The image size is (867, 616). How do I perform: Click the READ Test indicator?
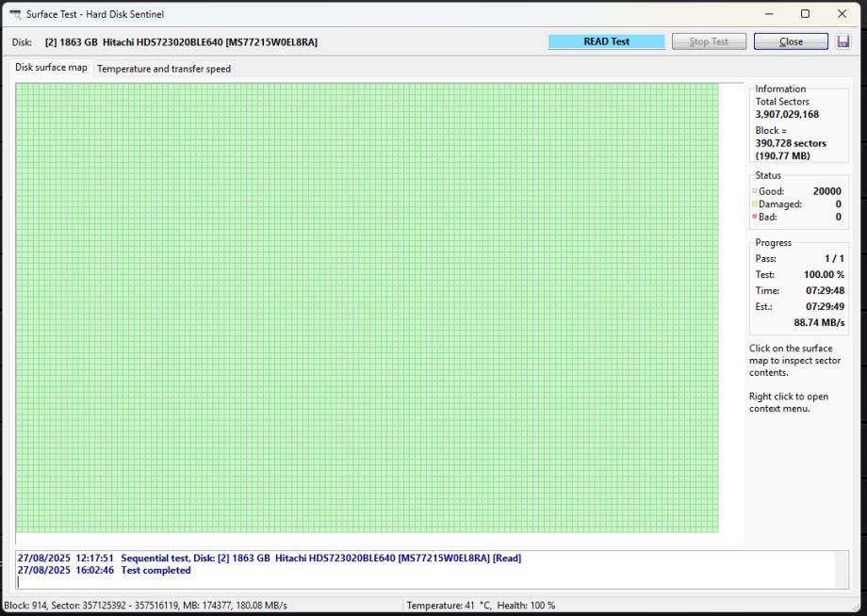606,41
